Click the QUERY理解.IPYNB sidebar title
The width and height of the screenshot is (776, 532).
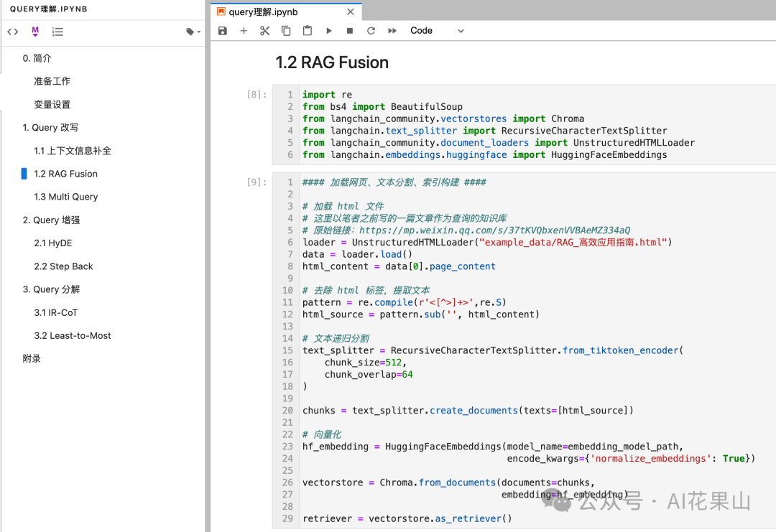[49, 9]
